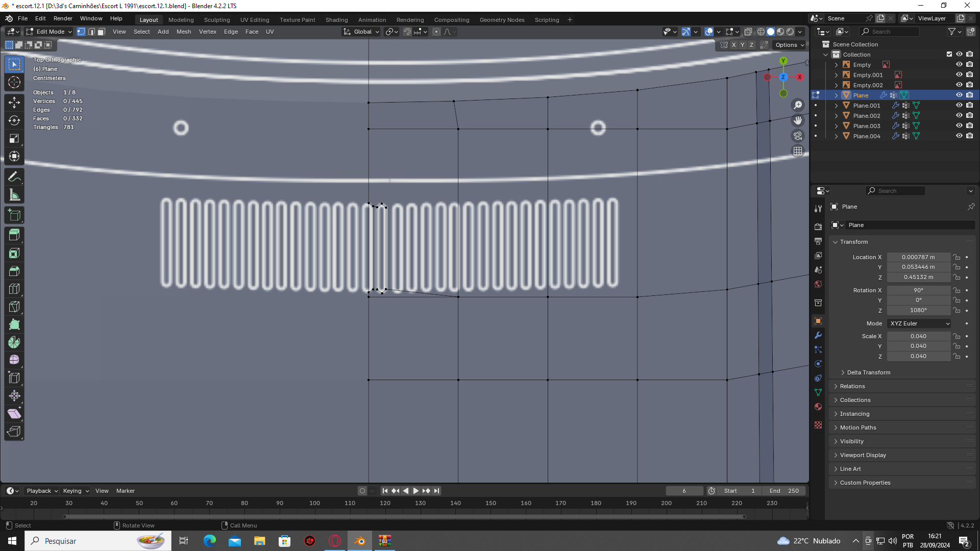Switch to the UV Editing workspace tab
Screen dimensions: 980x551
point(254,20)
